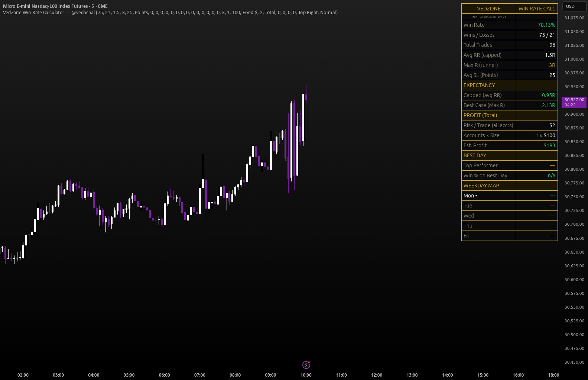Click the 07:00 time axis label
Screen dimensions: 588x380
(x=200, y=375)
